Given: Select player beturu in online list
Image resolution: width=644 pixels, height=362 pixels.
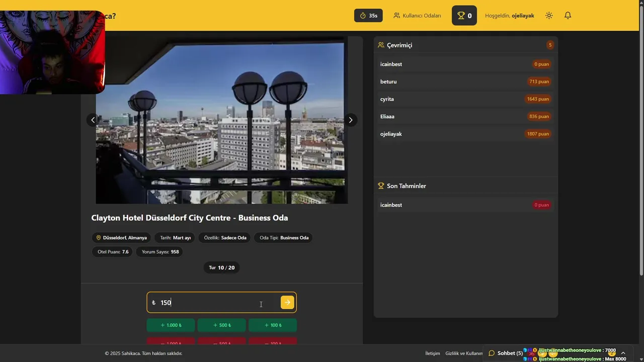Looking at the screenshot, I should coord(465,81).
